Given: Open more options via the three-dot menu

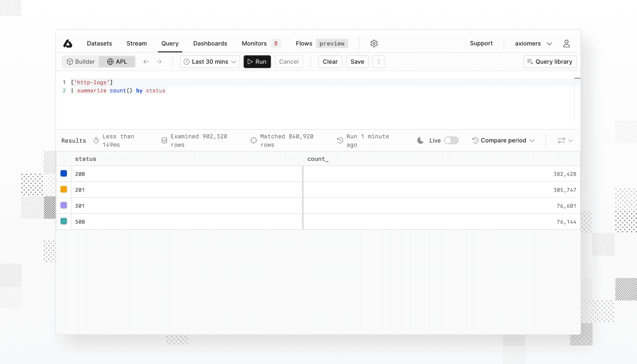Looking at the screenshot, I should [379, 61].
